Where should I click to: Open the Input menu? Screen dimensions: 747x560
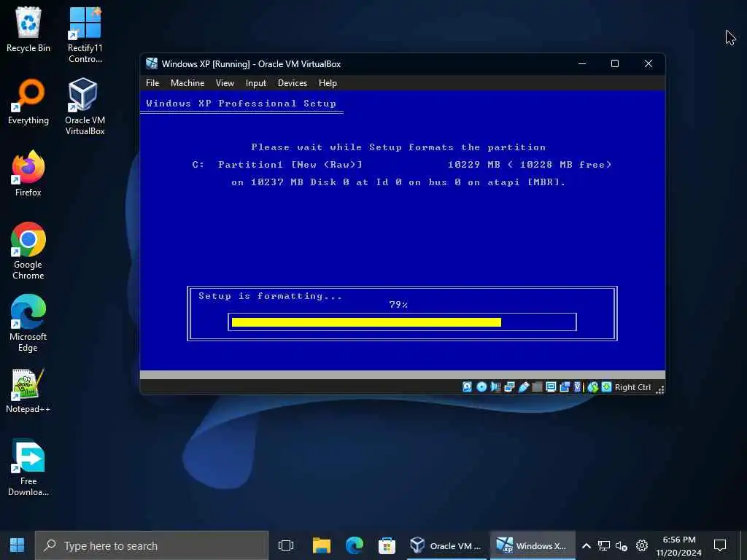coord(256,83)
